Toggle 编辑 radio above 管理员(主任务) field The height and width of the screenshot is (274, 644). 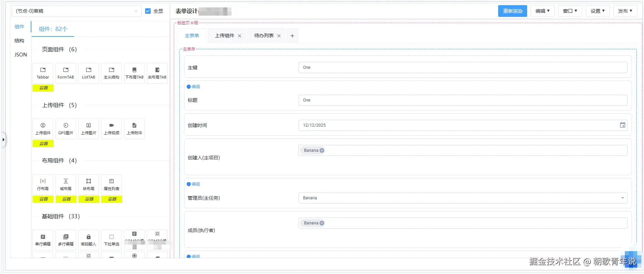click(x=189, y=184)
